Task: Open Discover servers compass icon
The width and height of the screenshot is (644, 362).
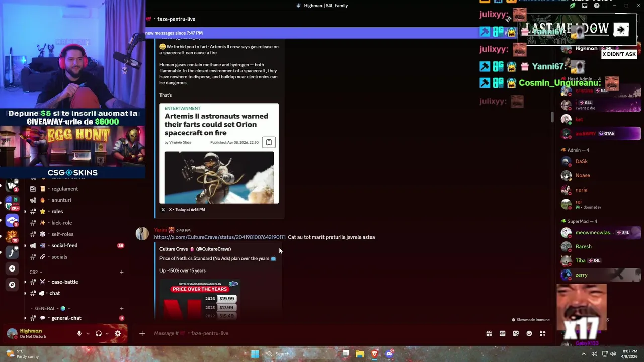Action: click(x=12, y=285)
